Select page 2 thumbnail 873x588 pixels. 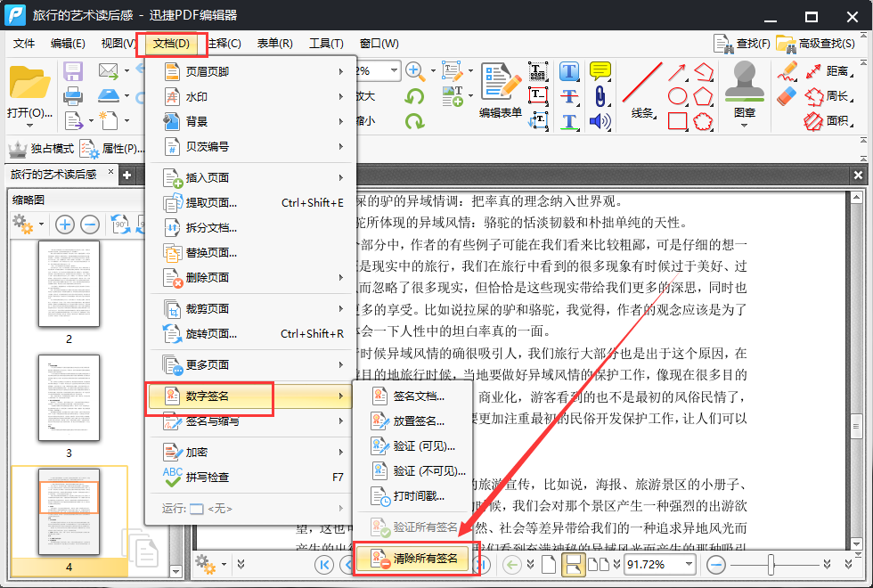click(69, 284)
